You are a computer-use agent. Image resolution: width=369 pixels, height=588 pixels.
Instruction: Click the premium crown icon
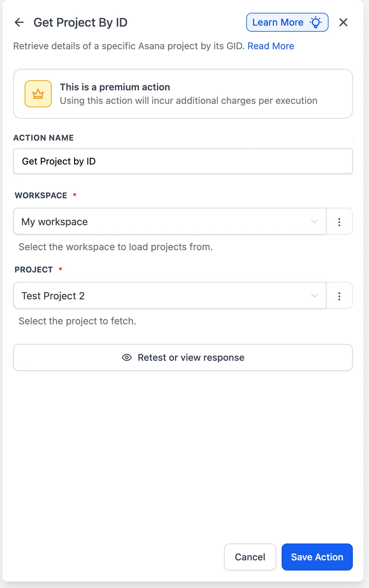tap(38, 94)
